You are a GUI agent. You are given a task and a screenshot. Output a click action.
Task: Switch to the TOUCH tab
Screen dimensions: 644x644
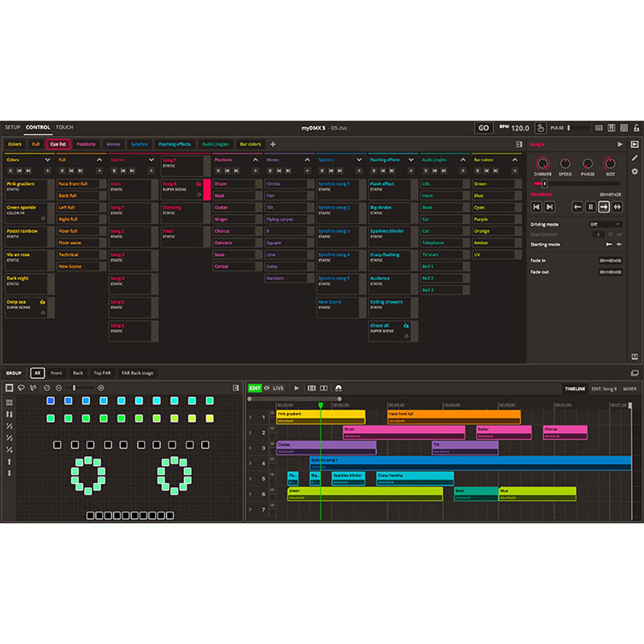[x=65, y=127]
